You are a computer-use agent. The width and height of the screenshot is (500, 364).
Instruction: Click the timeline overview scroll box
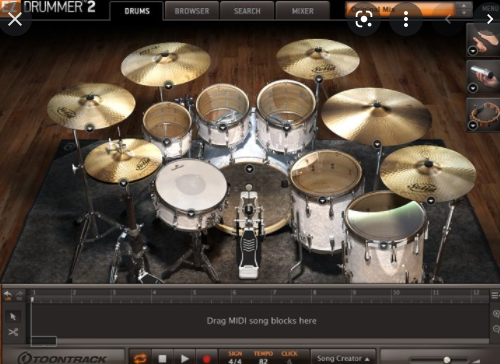(44, 341)
